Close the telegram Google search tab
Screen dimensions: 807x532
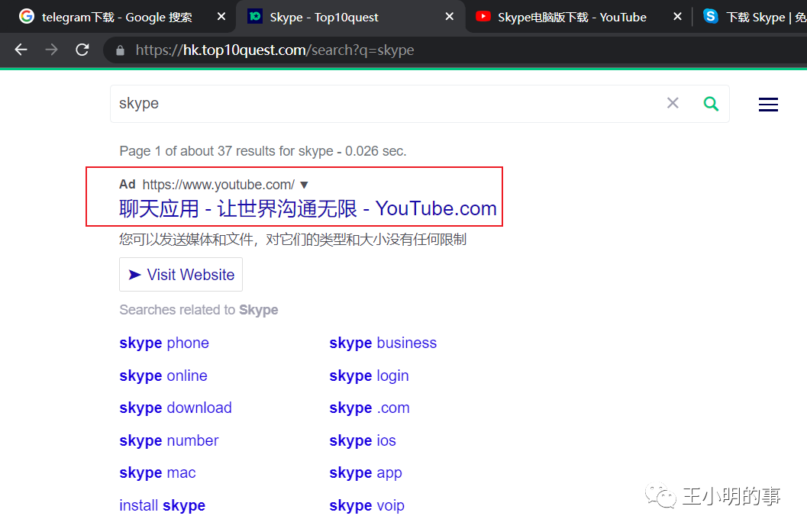[x=221, y=17]
